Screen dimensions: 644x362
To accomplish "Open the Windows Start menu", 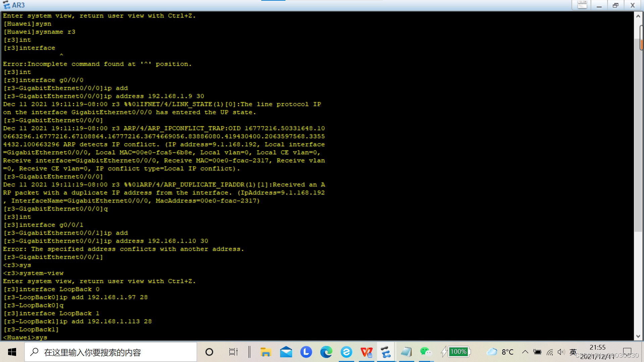I will 12,352.
